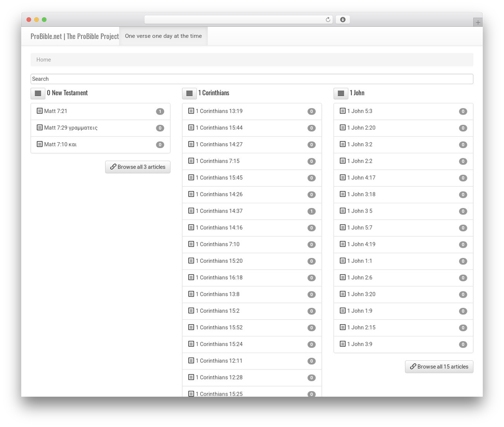Go to Home breadcrumb
This screenshot has height=427, width=504.
click(44, 60)
